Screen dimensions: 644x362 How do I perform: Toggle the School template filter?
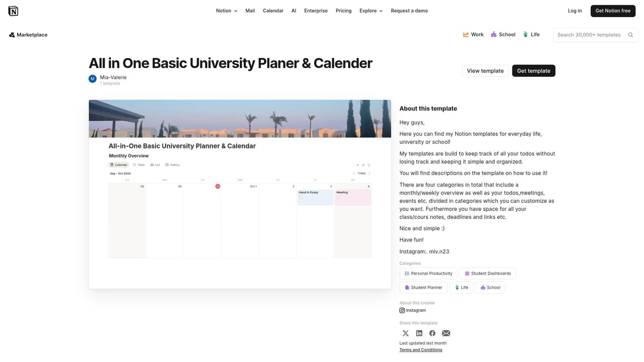click(x=503, y=34)
